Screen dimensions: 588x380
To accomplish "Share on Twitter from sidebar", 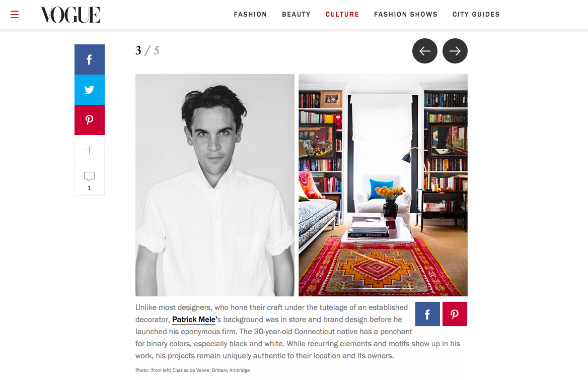I will [x=90, y=90].
